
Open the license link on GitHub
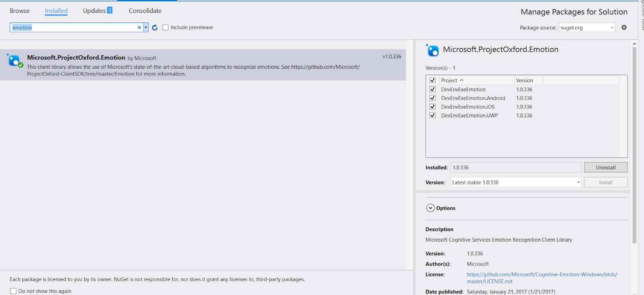542,278
